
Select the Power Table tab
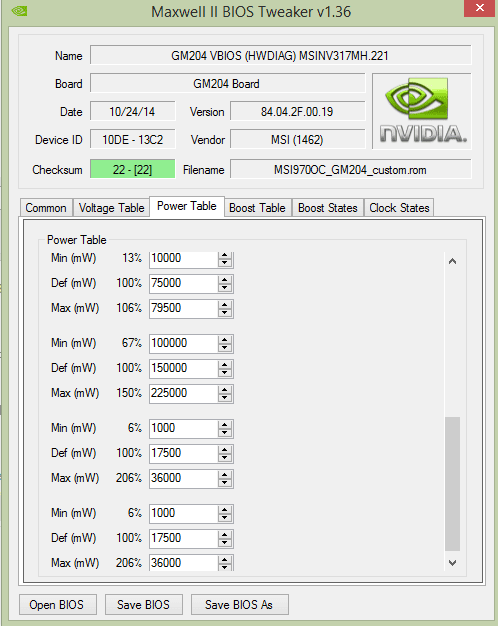[187, 206]
